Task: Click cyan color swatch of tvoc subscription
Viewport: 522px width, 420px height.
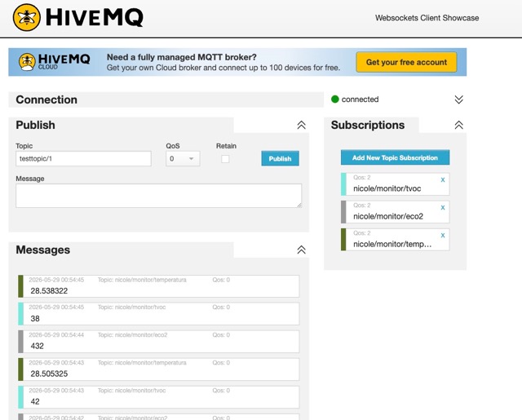Action: click(x=343, y=184)
